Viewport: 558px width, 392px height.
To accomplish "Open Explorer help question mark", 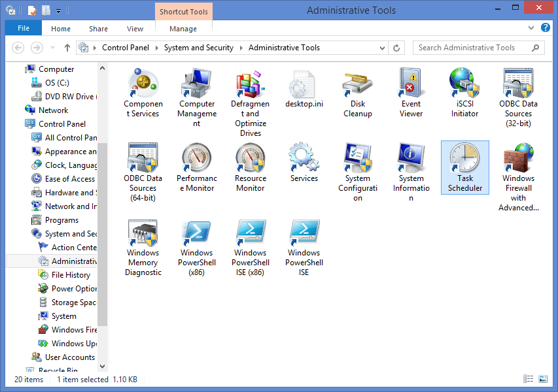I will [545, 27].
